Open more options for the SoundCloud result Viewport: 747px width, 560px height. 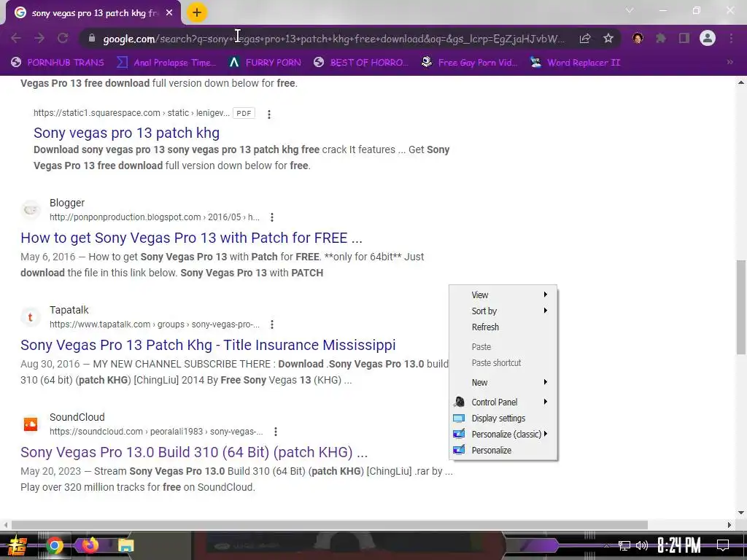coord(275,432)
